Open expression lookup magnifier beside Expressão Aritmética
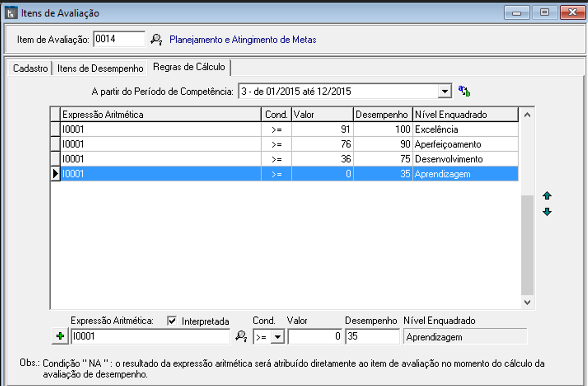 241,336
